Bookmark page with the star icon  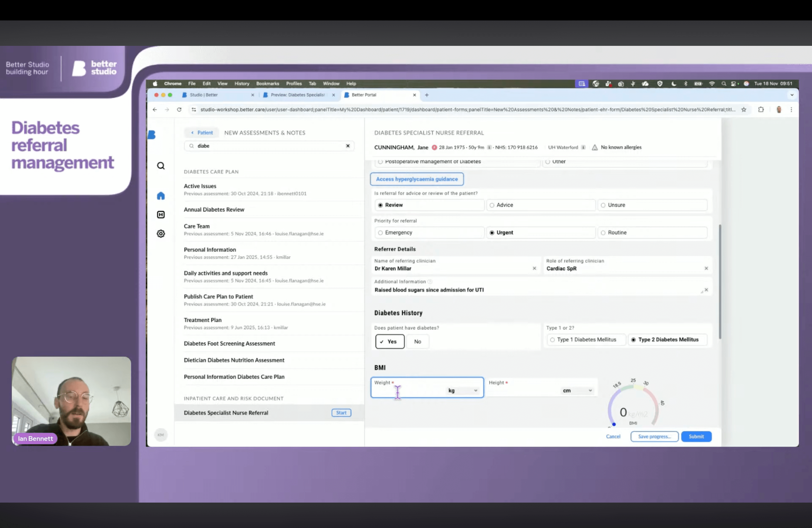click(744, 109)
